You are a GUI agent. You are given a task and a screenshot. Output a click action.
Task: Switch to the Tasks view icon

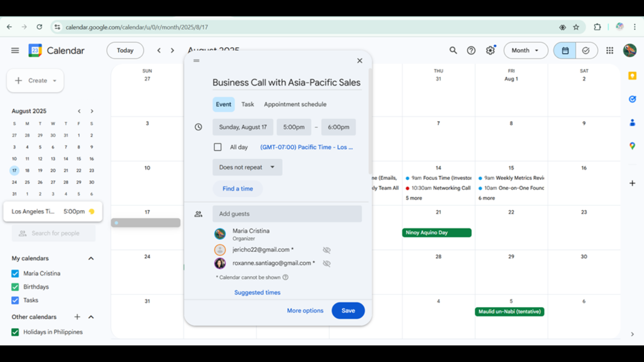tap(586, 50)
